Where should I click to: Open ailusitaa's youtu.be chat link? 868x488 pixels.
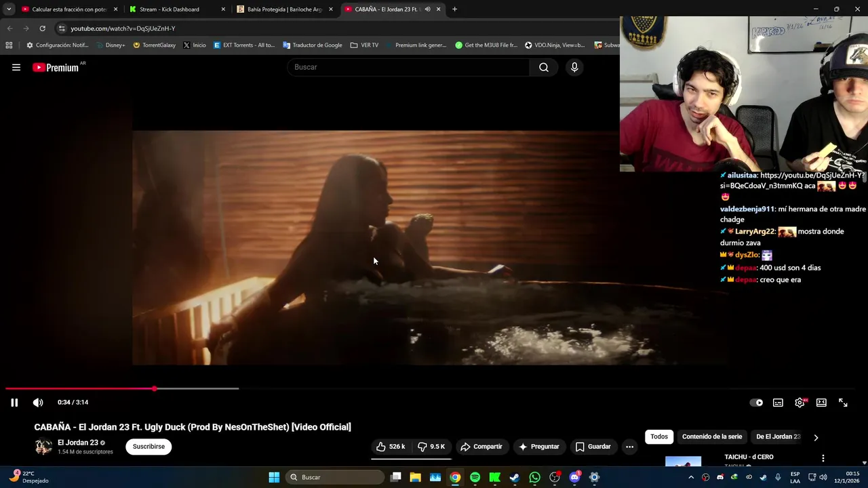pos(792,180)
